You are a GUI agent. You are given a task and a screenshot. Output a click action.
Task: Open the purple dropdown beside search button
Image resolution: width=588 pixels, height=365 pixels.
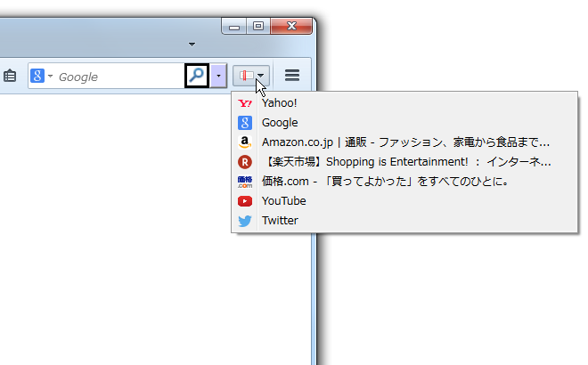click(x=218, y=76)
